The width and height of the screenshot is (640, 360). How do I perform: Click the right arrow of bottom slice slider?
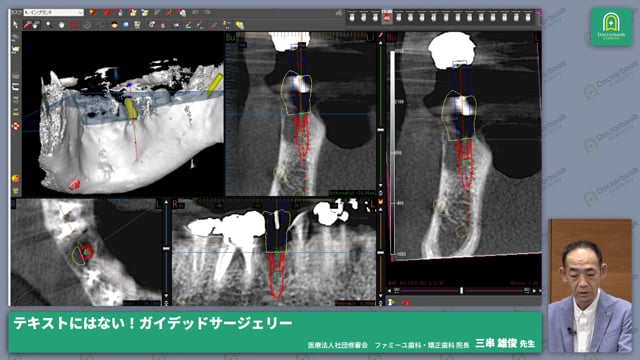click(534, 291)
